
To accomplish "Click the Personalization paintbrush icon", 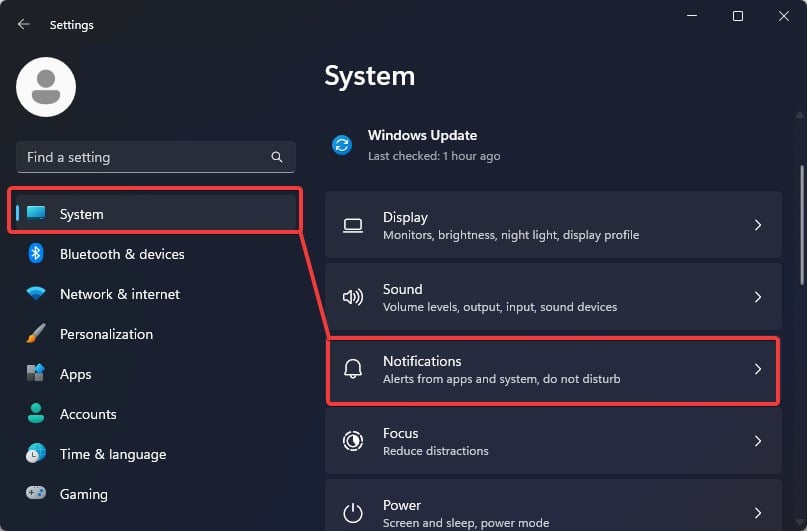I will 36,334.
